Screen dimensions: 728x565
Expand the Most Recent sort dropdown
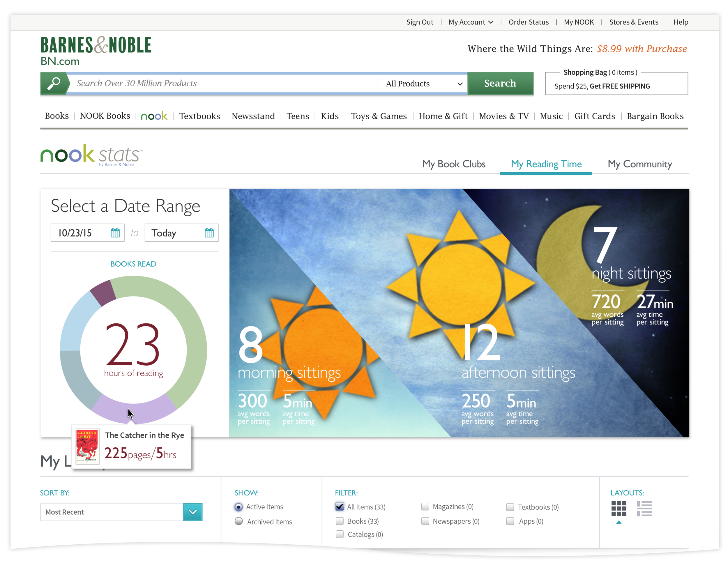(193, 512)
